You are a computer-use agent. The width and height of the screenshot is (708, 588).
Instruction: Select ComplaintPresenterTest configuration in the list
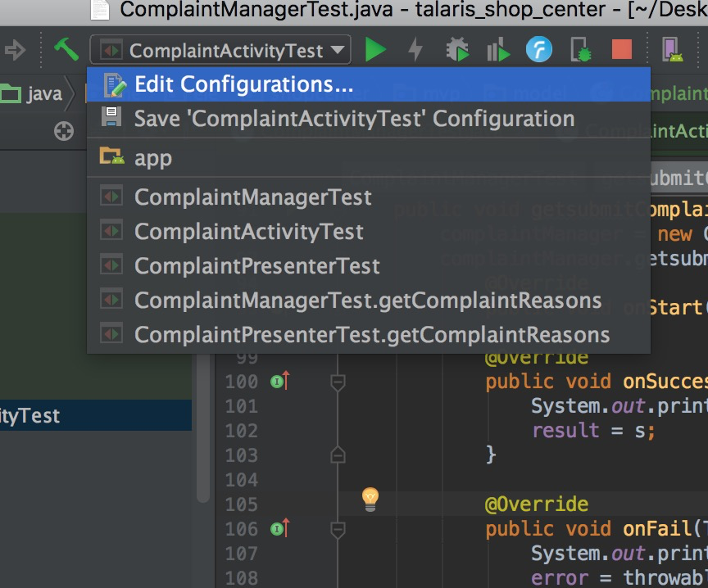256,266
